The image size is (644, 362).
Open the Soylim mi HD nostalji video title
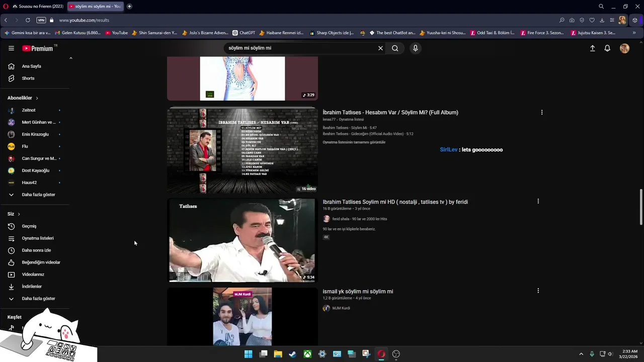[395, 202]
